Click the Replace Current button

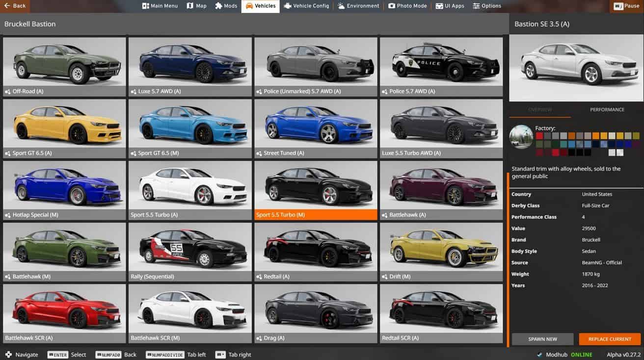coord(610,339)
